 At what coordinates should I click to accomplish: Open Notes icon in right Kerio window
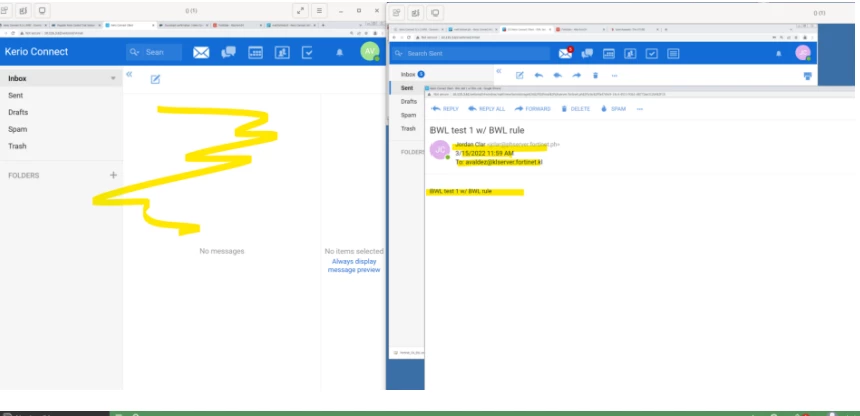pos(674,53)
